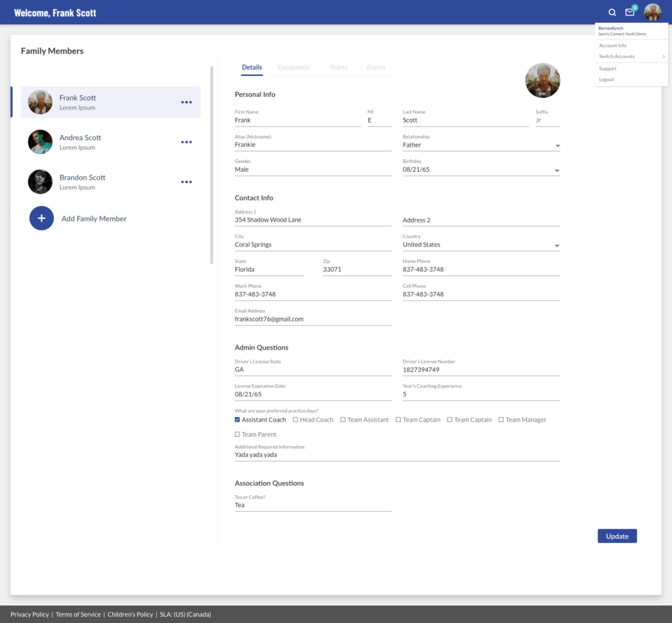Screen dimensions: 672x623
Task: Click the search magnifier icon
Action: click(612, 12)
